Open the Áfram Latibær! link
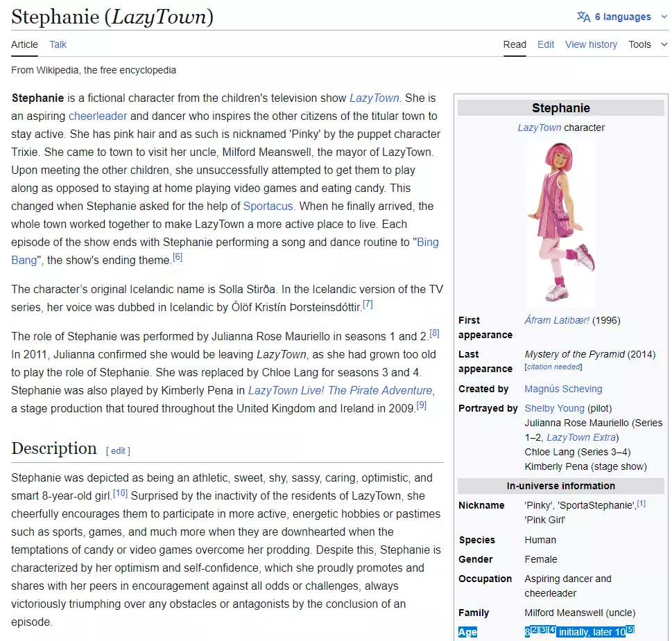Screen dimensions: 672x641 pos(557,320)
